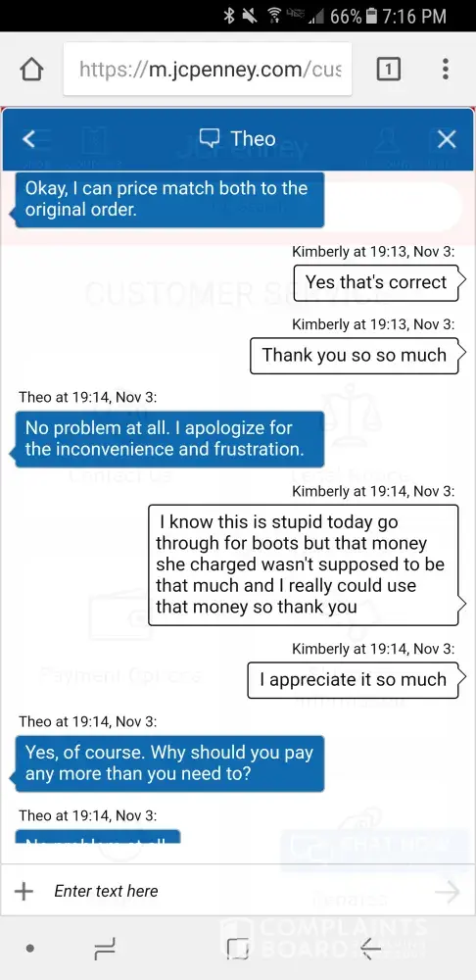Tap the Android home navigation button
476x980 pixels.
tap(237, 950)
